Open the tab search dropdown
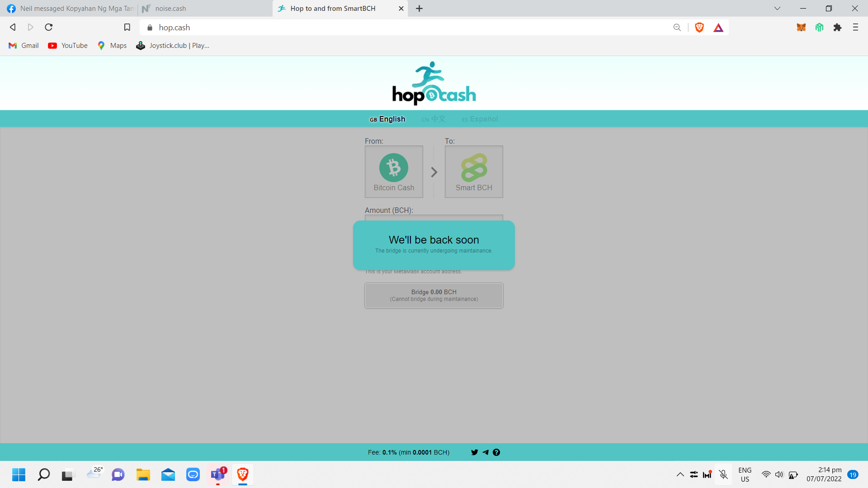 [777, 9]
